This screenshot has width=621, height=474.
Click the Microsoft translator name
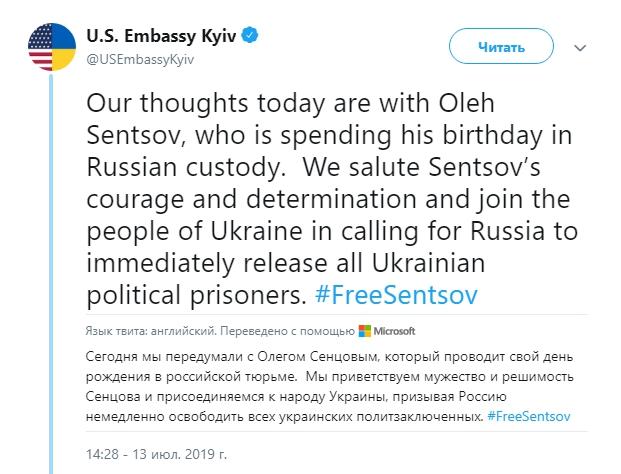(x=396, y=331)
